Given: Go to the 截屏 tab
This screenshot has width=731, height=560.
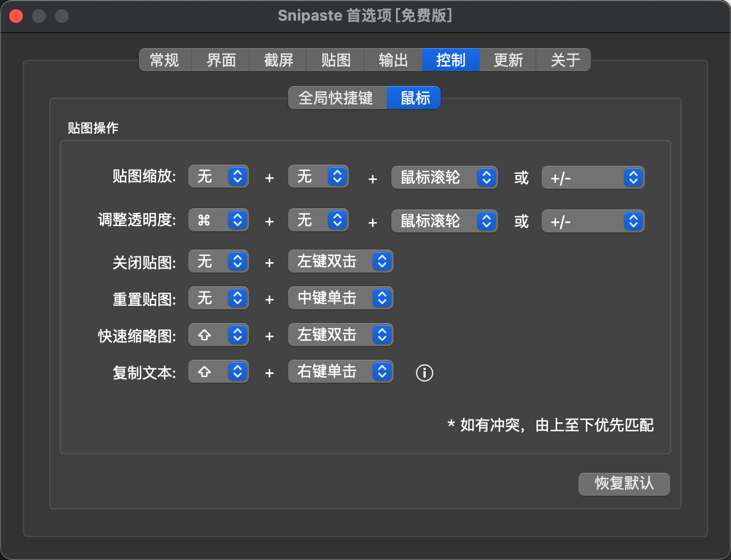Looking at the screenshot, I should (x=278, y=60).
